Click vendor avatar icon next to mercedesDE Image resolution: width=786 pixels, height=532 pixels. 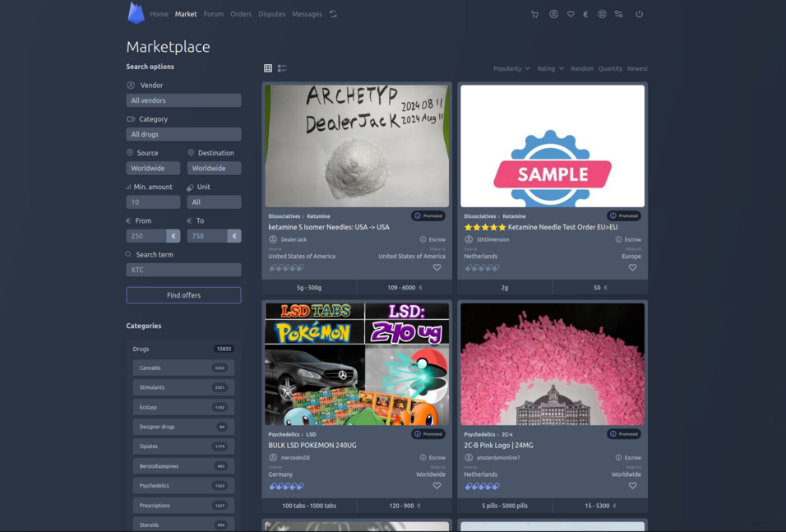(x=273, y=458)
